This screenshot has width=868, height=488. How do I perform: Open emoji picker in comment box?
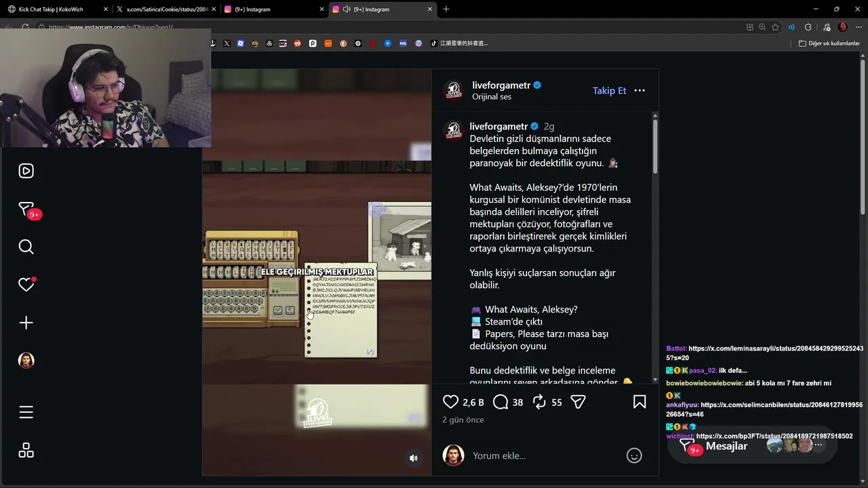(634, 455)
